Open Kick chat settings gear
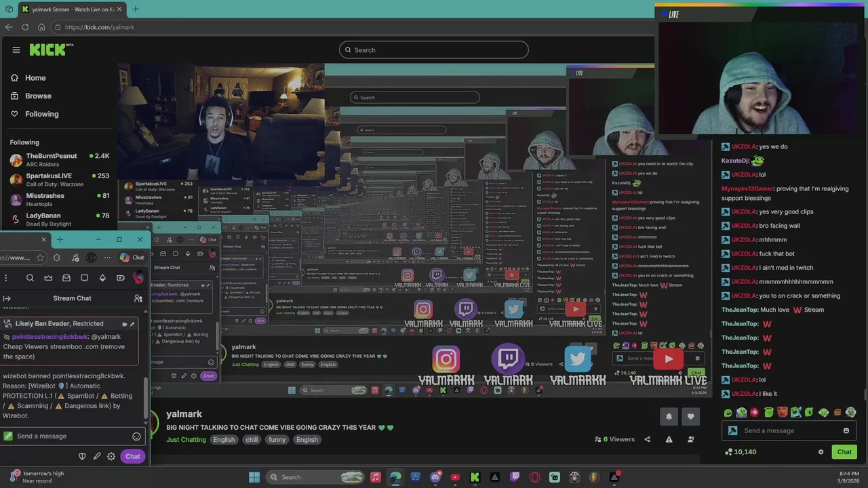 [x=821, y=452]
